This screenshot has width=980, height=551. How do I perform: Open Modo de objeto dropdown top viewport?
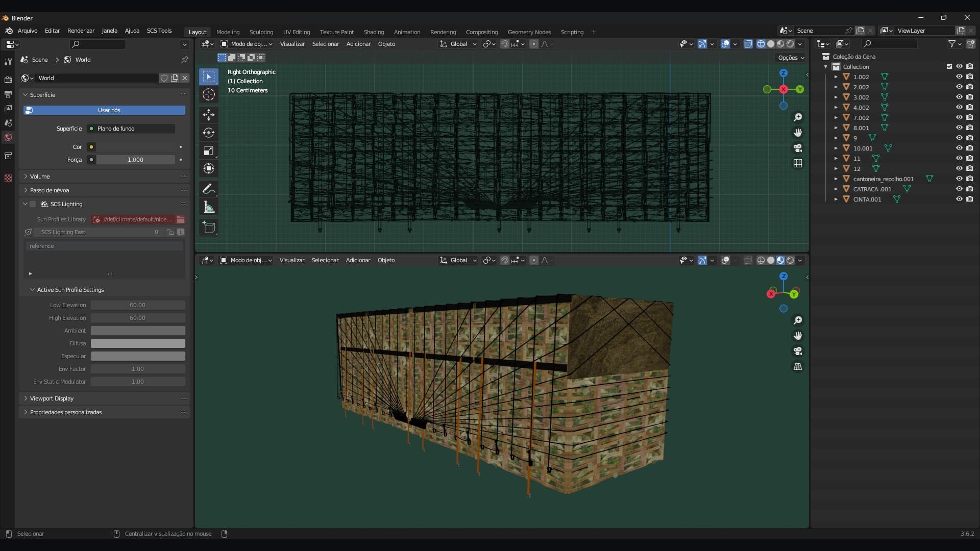click(247, 44)
